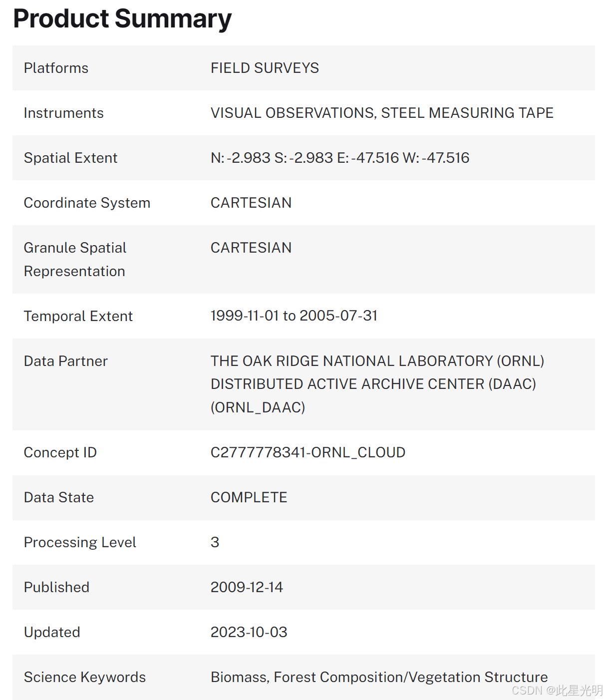Screen dimensions: 605x700
Task: Click the Temporal Extent date range
Action: 294,316
